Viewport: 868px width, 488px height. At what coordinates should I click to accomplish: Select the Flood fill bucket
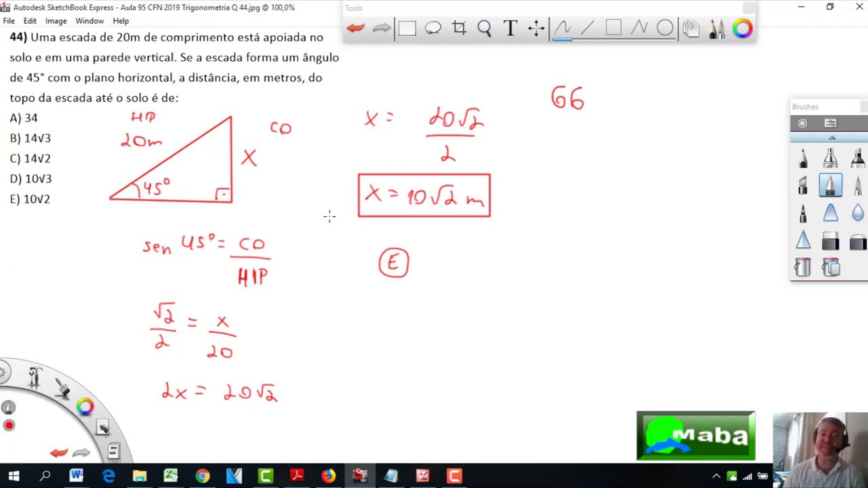(803, 267)
